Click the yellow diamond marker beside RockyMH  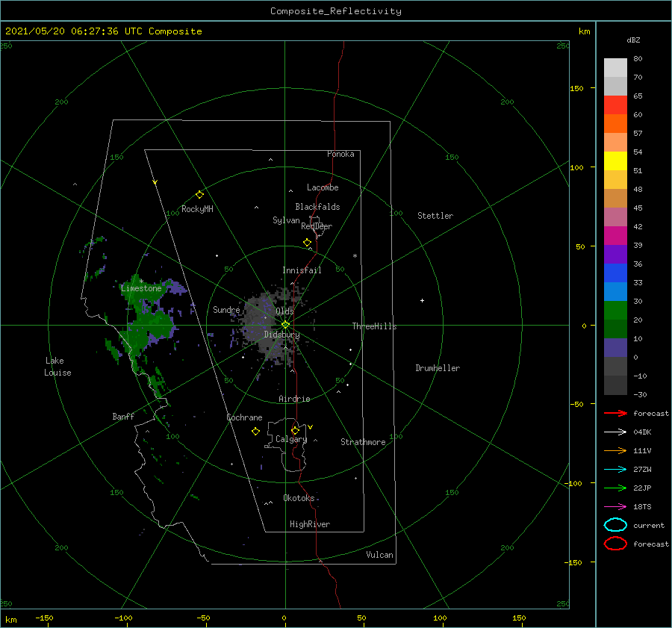click(x=199, y=195)
